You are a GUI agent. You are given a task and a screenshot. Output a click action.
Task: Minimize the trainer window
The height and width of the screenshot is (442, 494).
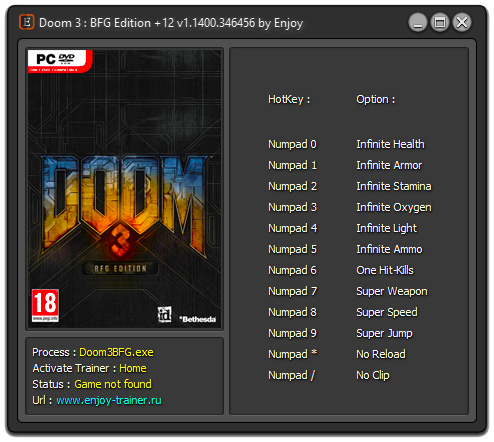(418, 23)
